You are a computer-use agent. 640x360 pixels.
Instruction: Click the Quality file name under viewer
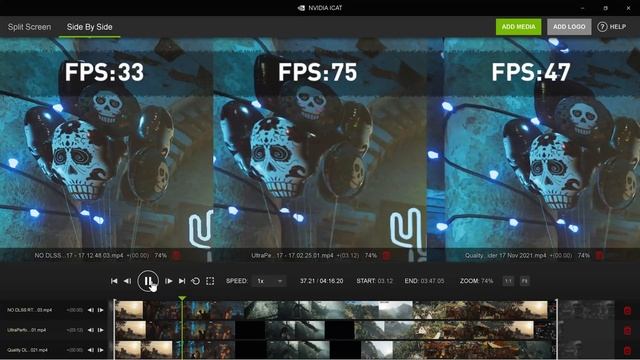coord(505,256)
